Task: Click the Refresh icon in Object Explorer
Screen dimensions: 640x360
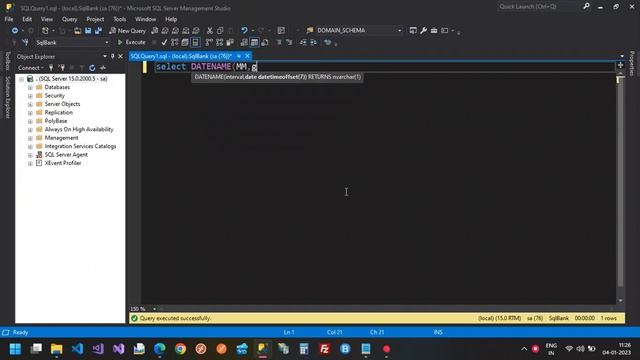Action: (x=92, y=68)
